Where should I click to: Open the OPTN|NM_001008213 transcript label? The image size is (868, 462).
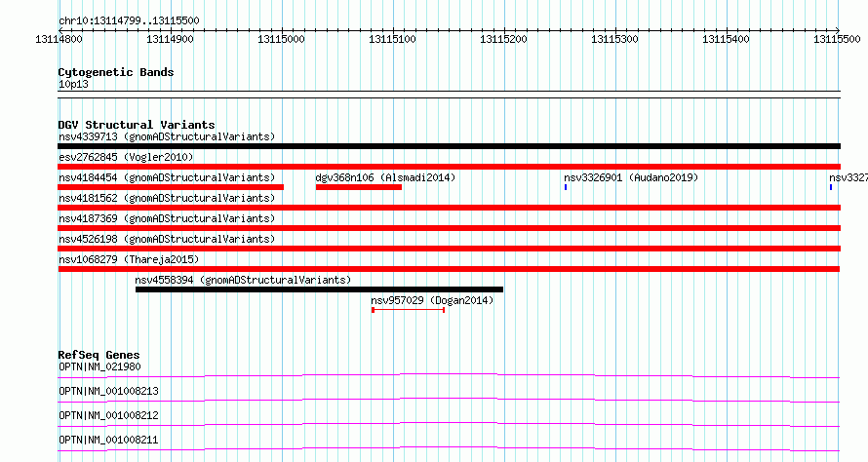(x=108, y=391)
